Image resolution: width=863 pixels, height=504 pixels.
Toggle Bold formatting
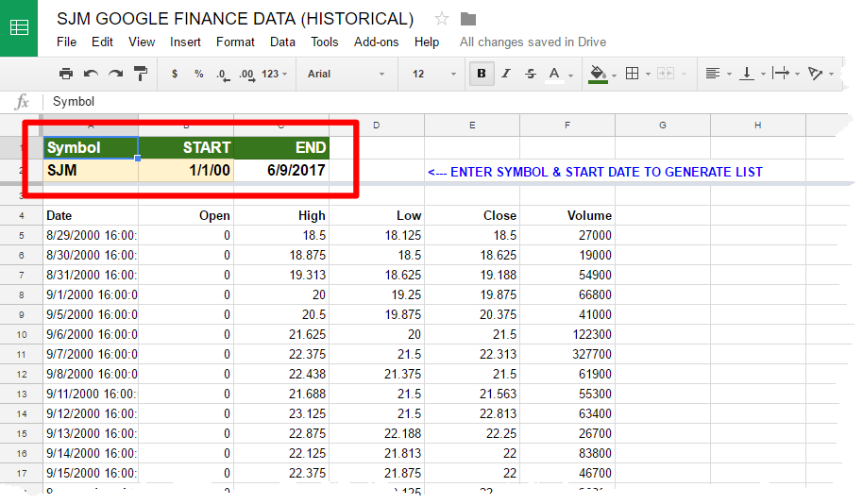(x=481, y=74)
